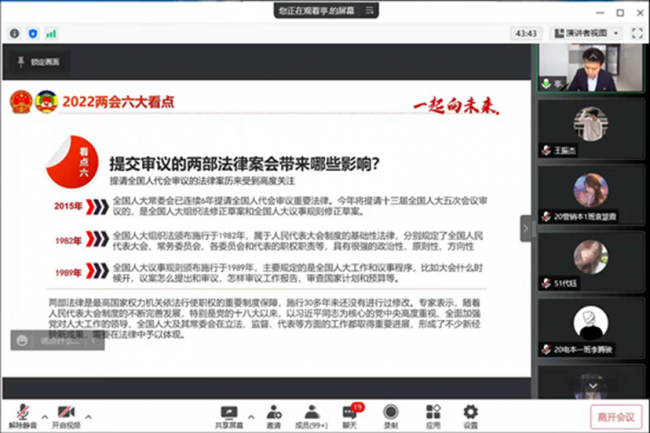Unmute microphone with 解除静音 button

point(22,414)
